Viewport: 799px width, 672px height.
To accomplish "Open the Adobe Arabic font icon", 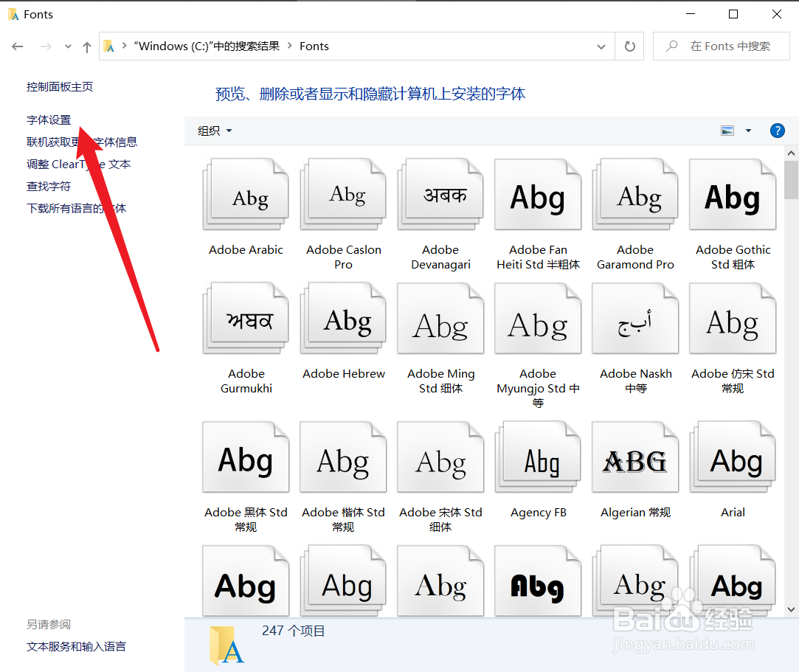I will [246, 194].
